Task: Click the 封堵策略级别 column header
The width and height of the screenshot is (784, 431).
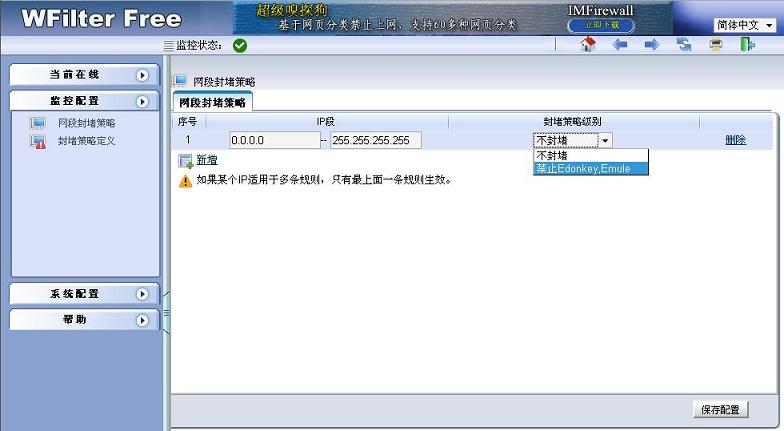Action: coord(573,122)
